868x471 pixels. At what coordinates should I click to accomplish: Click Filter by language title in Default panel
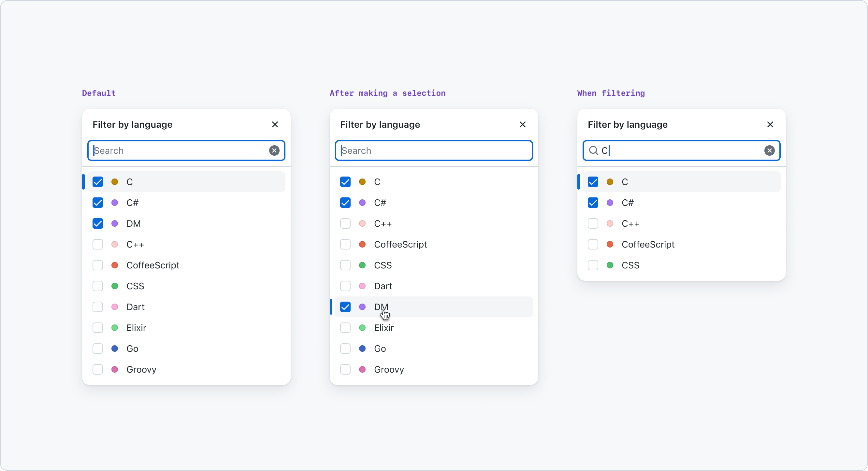(134, 124)
